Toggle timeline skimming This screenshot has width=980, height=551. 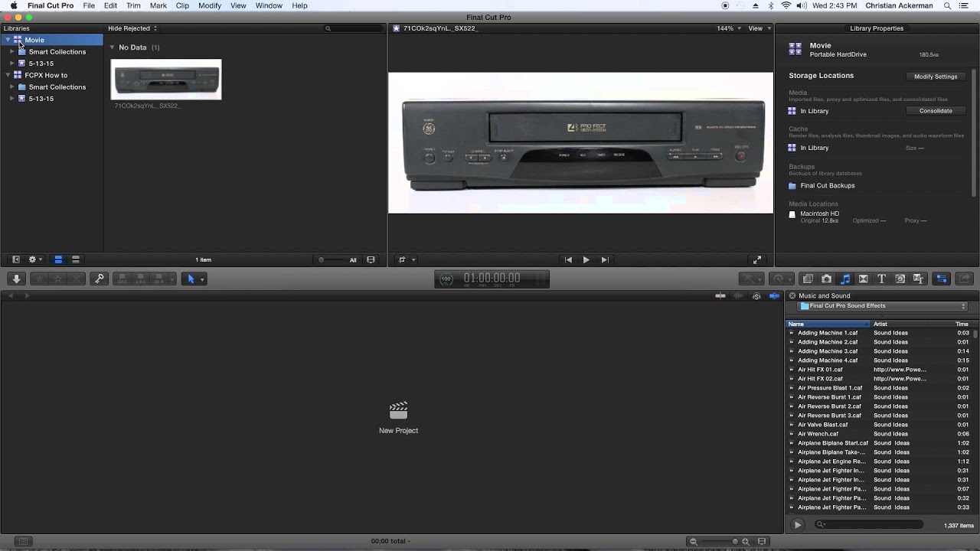[720, 296]
